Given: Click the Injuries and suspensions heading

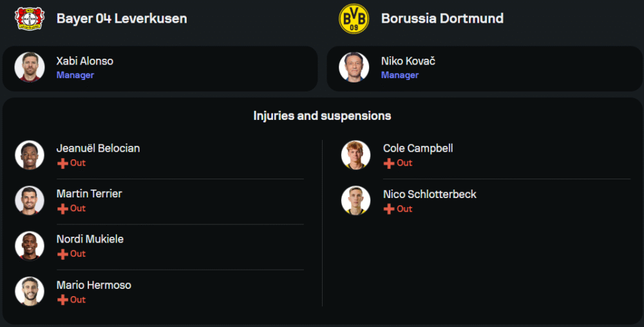Looking at the screenshot, I should point(322,116).
